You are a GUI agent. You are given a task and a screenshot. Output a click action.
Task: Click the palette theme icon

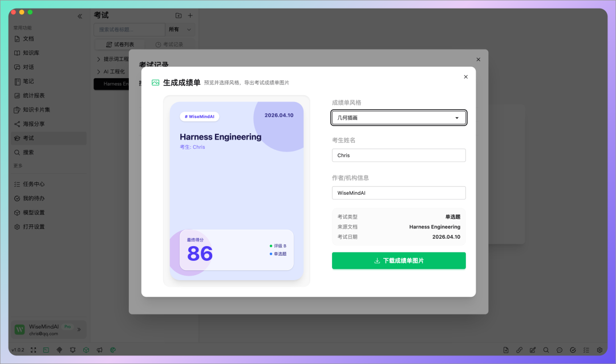(113, 350)
